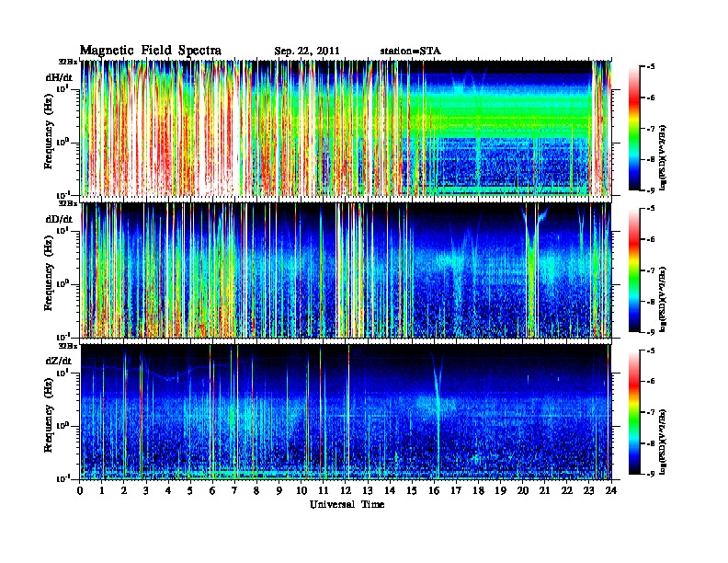This screenshot has height=563, width=728.
Task: Click the "-9" tick on dH/dt color scale
Action: click(x=651, y=190)
